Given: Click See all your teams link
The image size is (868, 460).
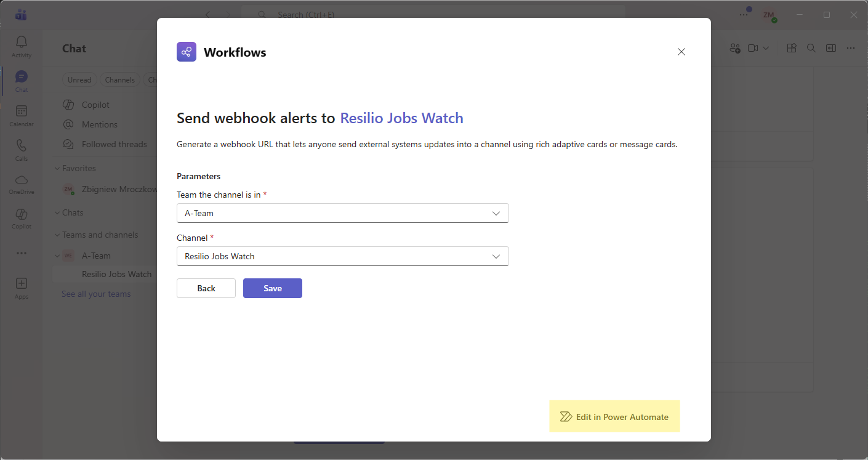Looking at the screenshot, I should tap(96, 294).
